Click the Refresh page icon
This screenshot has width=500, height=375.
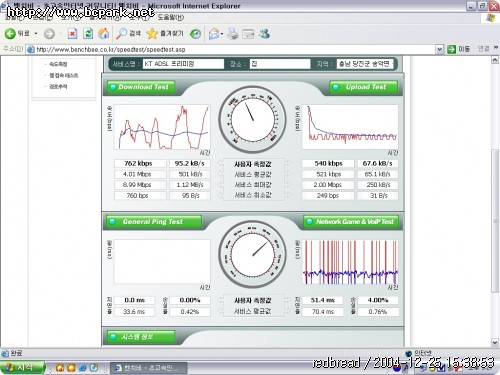[x=88, y=34]
